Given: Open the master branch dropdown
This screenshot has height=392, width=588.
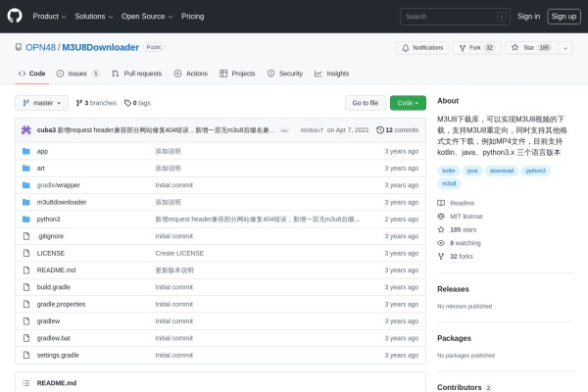Looking at the screenshot, I should click(43, 103).
